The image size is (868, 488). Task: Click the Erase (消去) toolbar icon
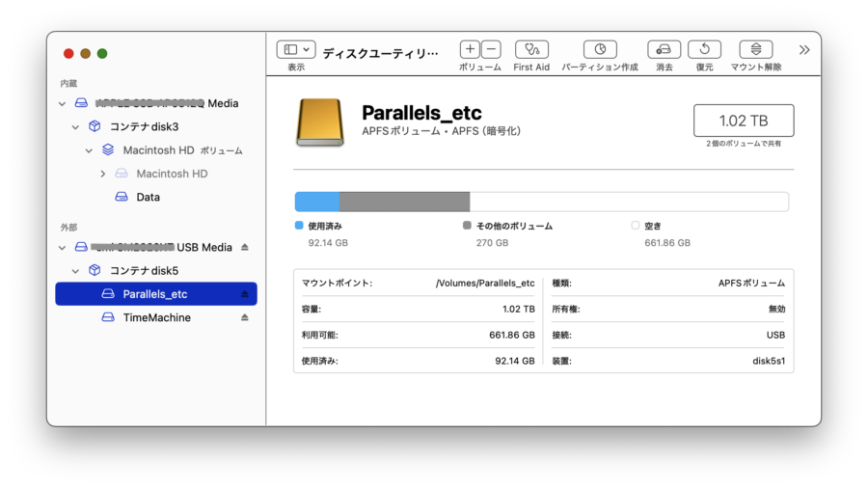pos(665,49)
